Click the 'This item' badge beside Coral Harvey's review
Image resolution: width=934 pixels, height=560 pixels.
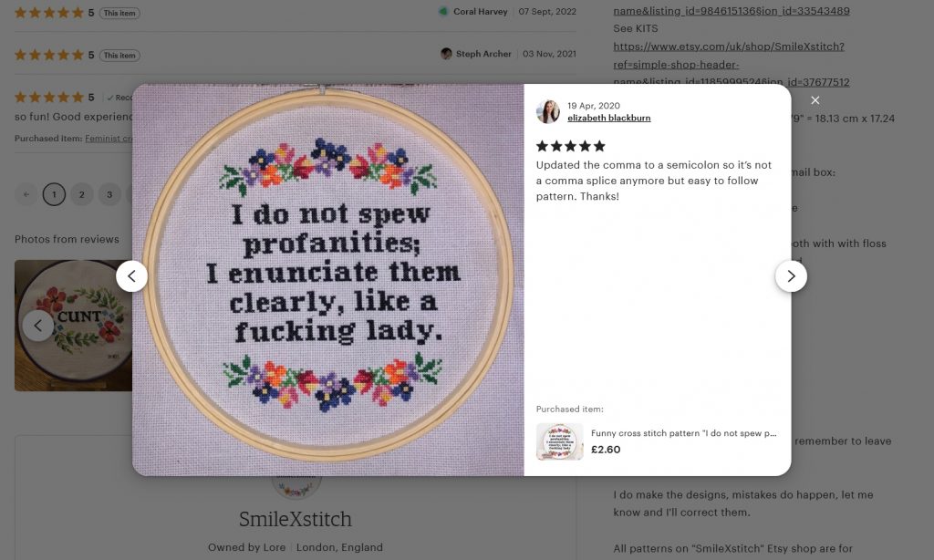pos(119,14)
